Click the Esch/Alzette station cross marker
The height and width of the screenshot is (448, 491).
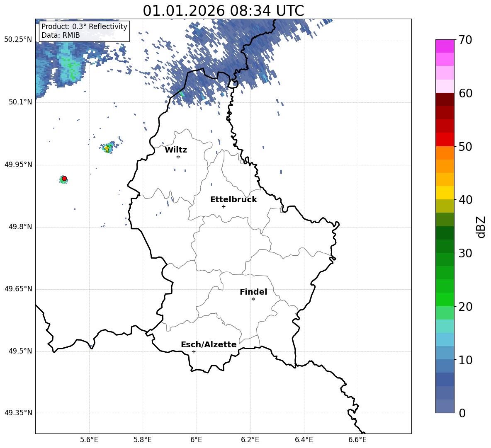194,351
